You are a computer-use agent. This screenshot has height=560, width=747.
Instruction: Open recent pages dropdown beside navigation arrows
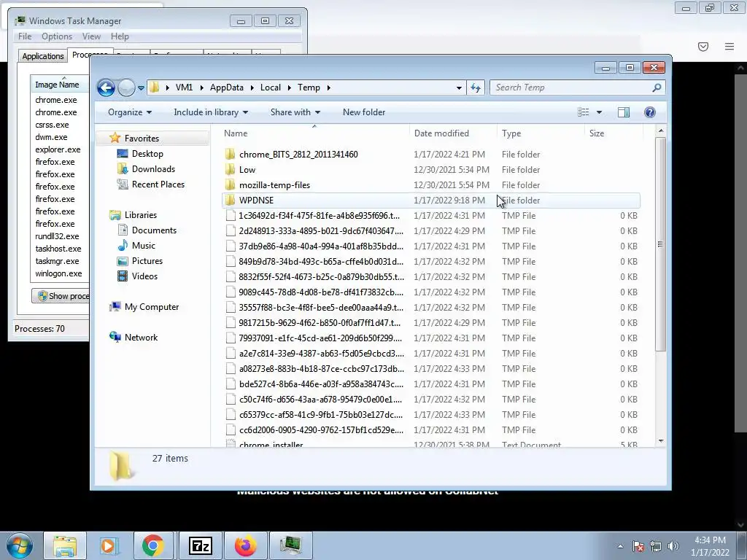tap(141, 88)
